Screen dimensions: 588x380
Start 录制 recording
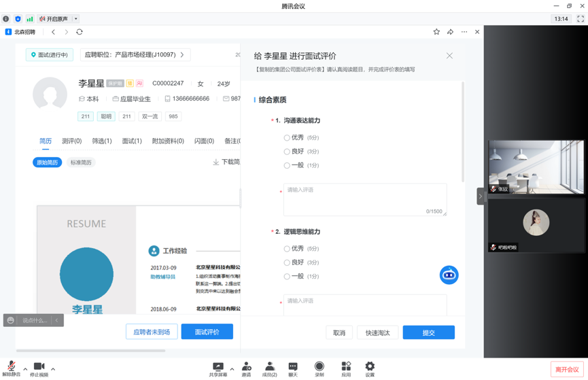coord(319,366)
